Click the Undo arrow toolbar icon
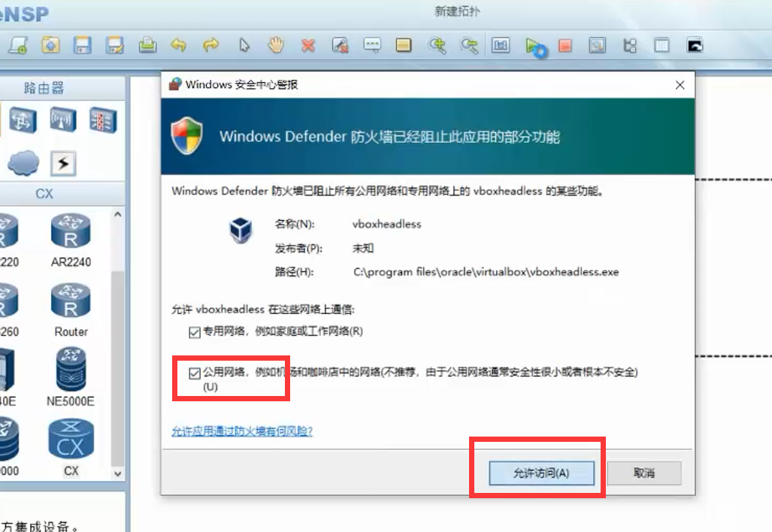The height and width of the screenshot is (532, 772). 179,46
